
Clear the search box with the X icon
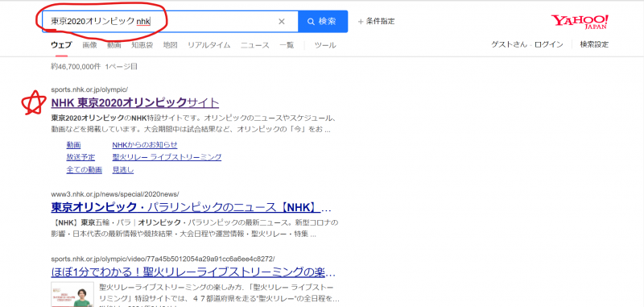(x=281, y=22)
